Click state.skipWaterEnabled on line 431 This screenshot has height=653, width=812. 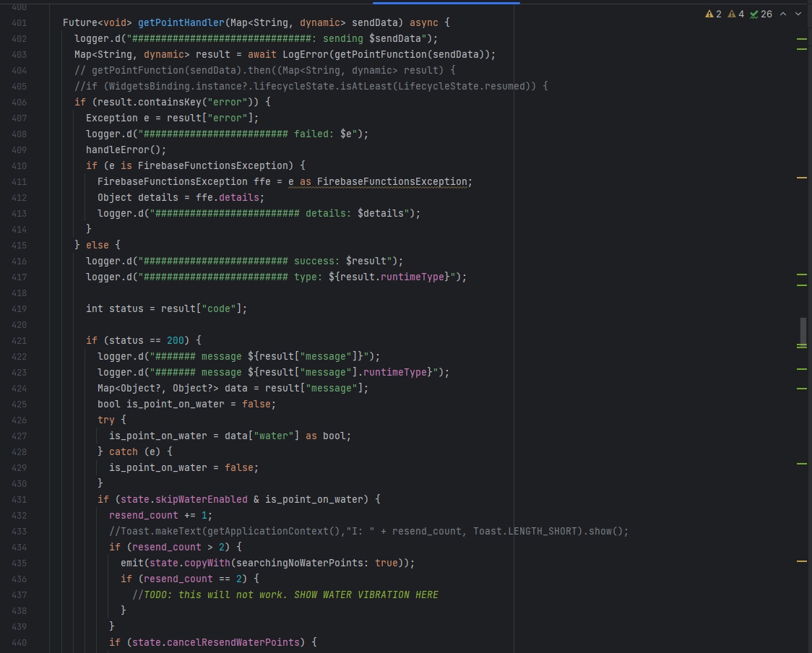click(x=183, y=499)
